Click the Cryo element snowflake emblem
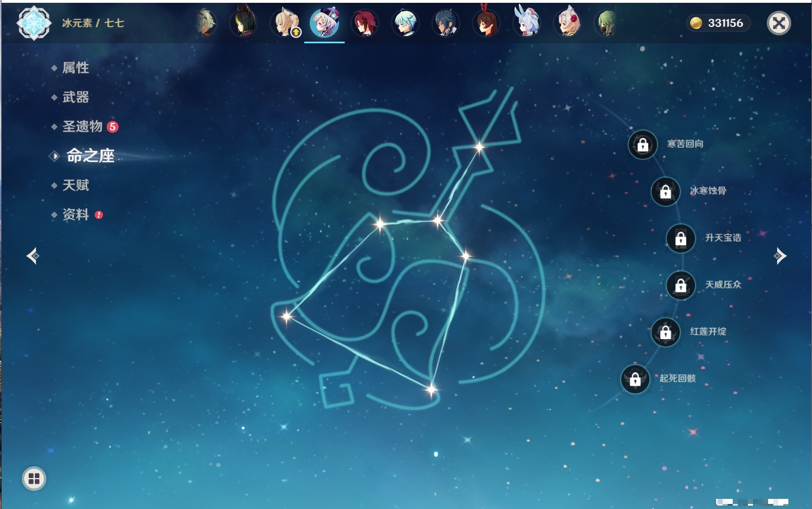This screenshot has width=812, height=509. click(x=34, y=23)
